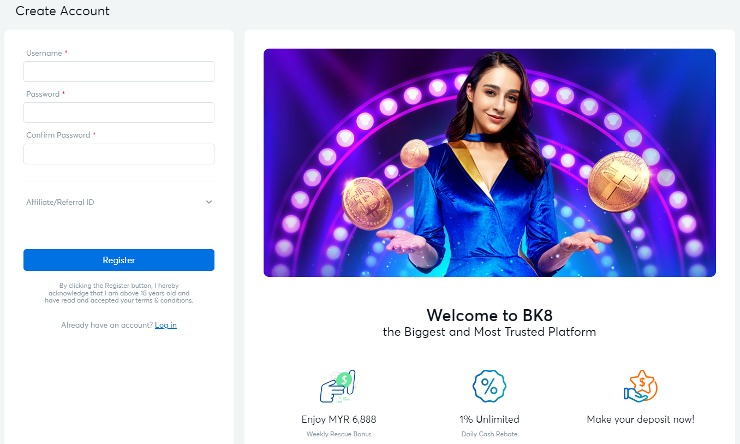Click the "Welcome to BK8" heading
This screenshot has width=740, height=444.
(489, 315)
